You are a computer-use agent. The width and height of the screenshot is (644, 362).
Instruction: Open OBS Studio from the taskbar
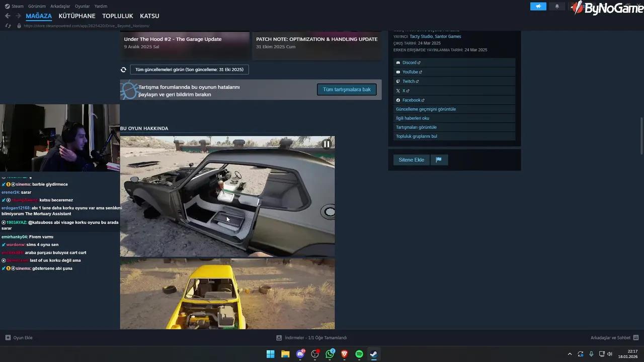[315, 354]
